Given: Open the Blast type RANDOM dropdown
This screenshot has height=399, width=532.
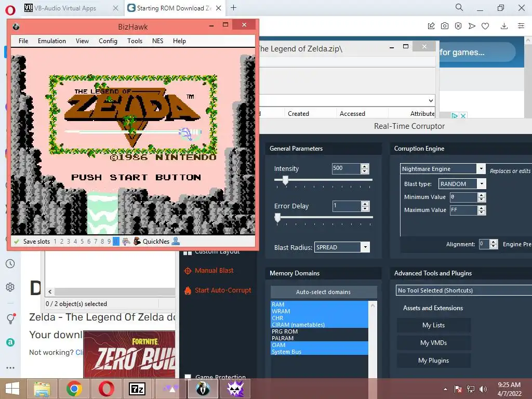Looking at the screenshot, I should (x=482, y=184).
